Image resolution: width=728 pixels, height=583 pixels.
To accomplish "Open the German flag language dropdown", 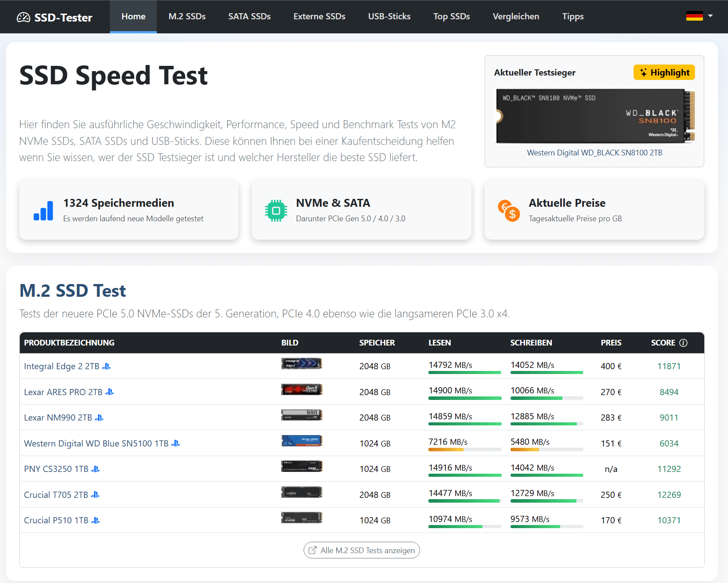I will click(699, 16).
